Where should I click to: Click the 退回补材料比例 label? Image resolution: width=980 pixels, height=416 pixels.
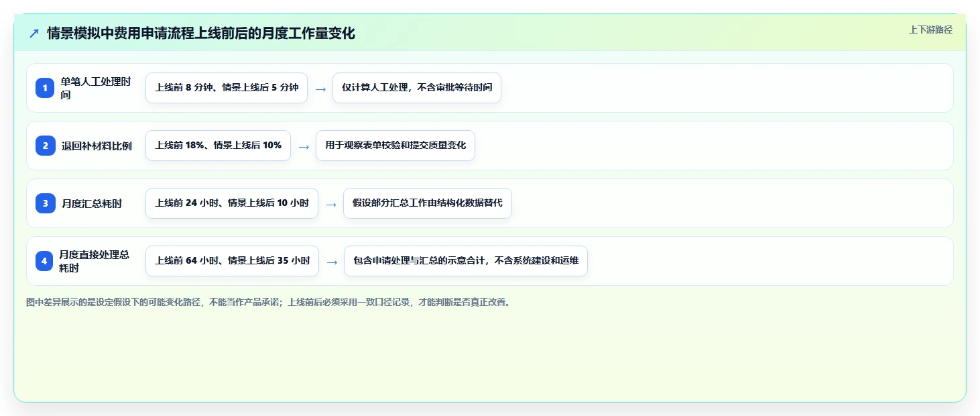(97, 146)
